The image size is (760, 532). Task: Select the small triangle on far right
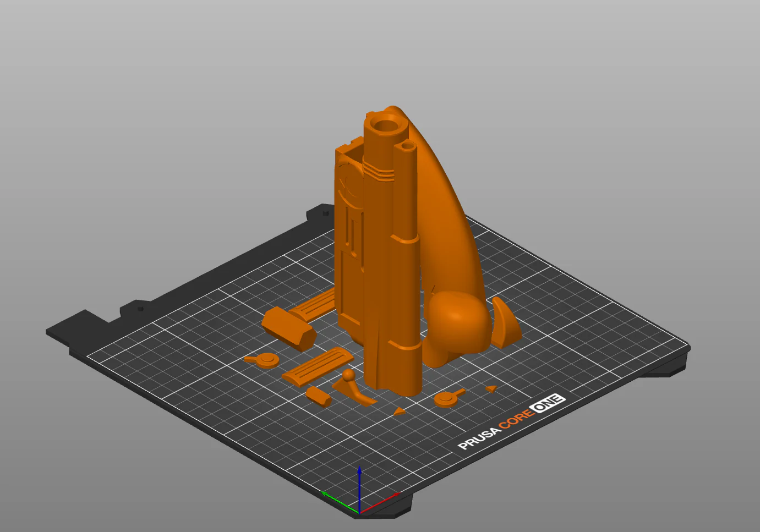(x=491, y=389)
